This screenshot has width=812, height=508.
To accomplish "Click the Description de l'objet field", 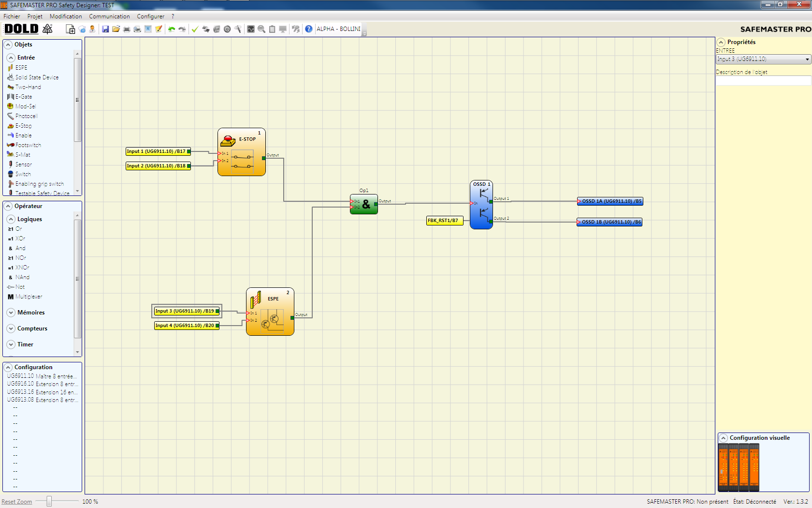I will 763,81.
